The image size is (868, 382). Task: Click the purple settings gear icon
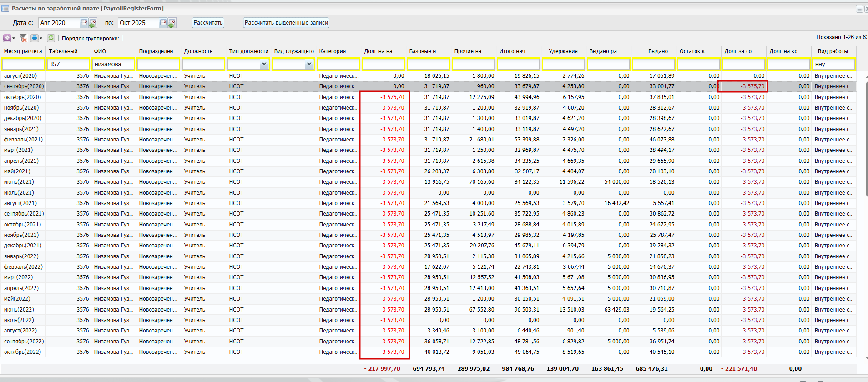click(7, 38)
